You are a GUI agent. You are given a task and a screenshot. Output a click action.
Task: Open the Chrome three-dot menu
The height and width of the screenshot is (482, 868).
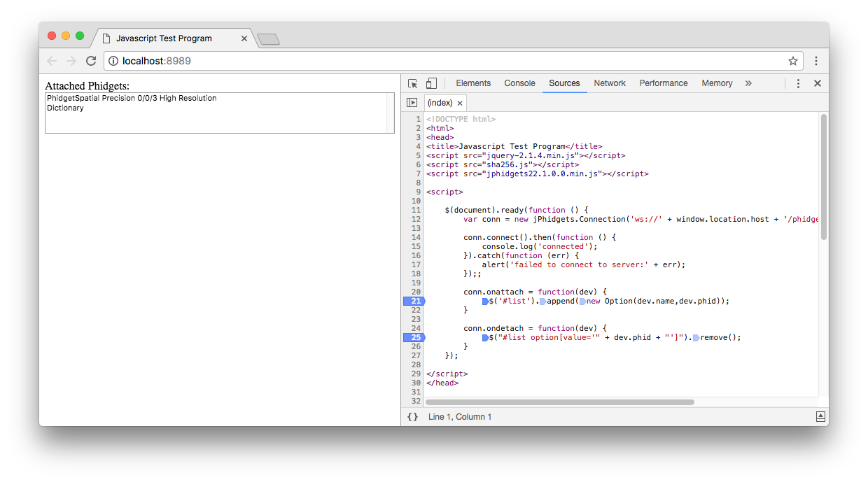[x=816, y=61]
